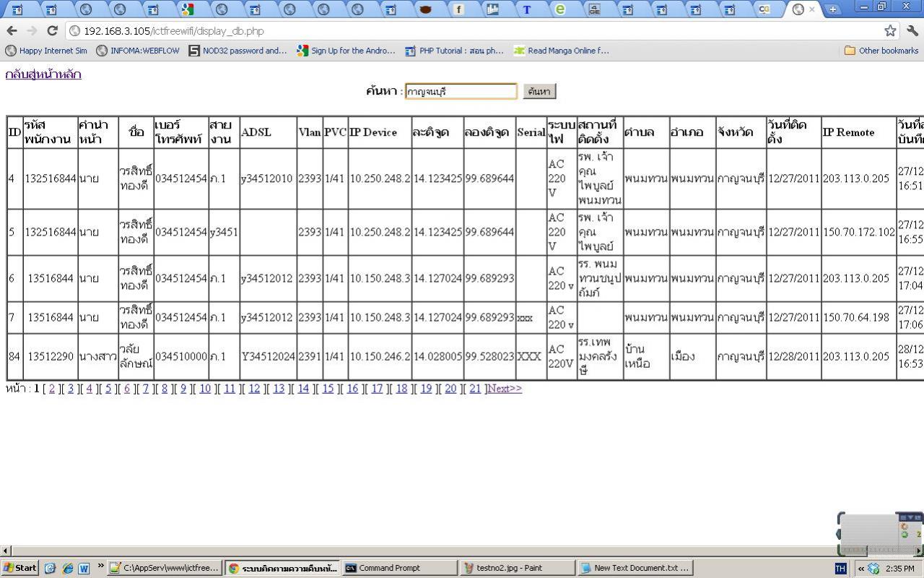Click the ค้นหา search button

[x=539, y=91]
